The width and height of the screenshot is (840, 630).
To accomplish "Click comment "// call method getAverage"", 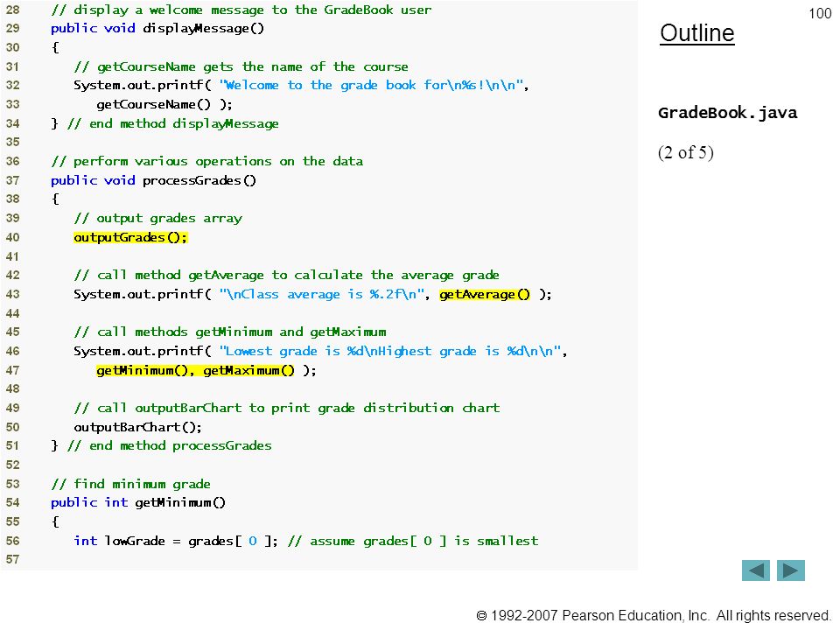I will coord(287,275).
